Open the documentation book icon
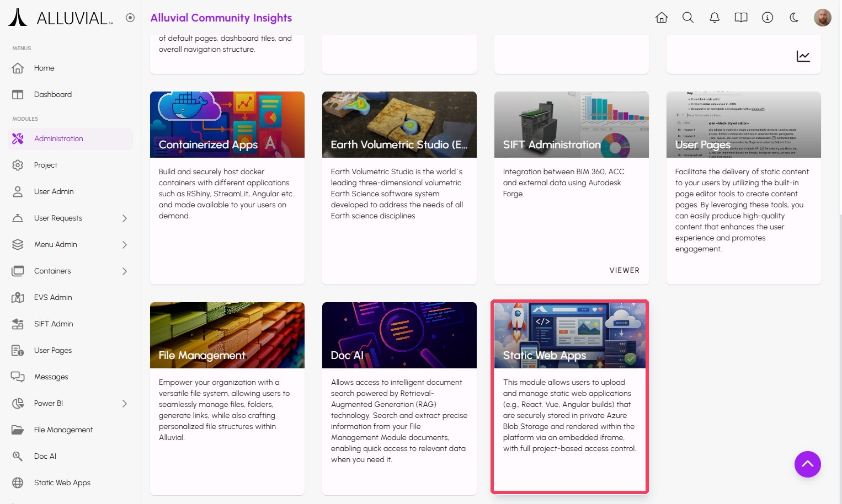Screen dimensions: 842x504 pyautogui.click(x=740, y=18)
